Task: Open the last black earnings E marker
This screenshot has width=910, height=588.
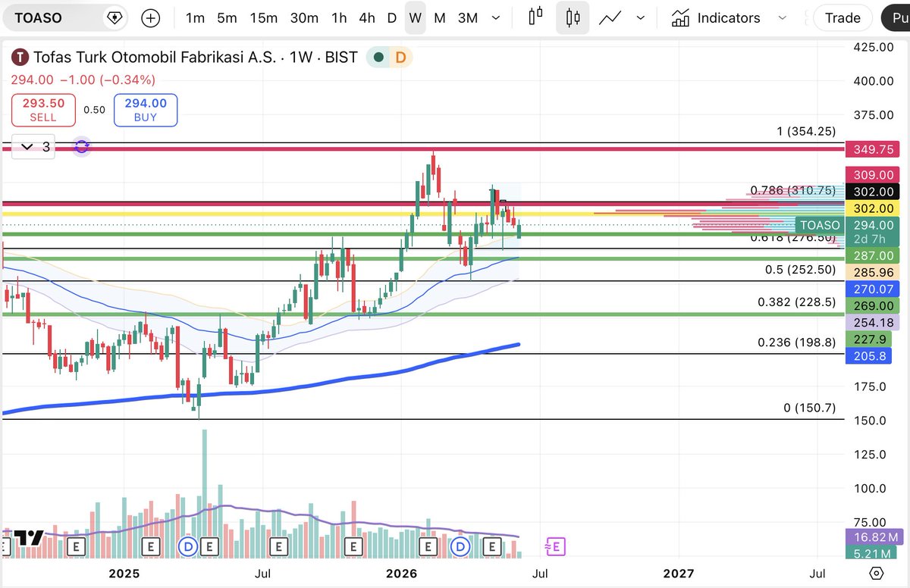Action: (x=492, y=546)
